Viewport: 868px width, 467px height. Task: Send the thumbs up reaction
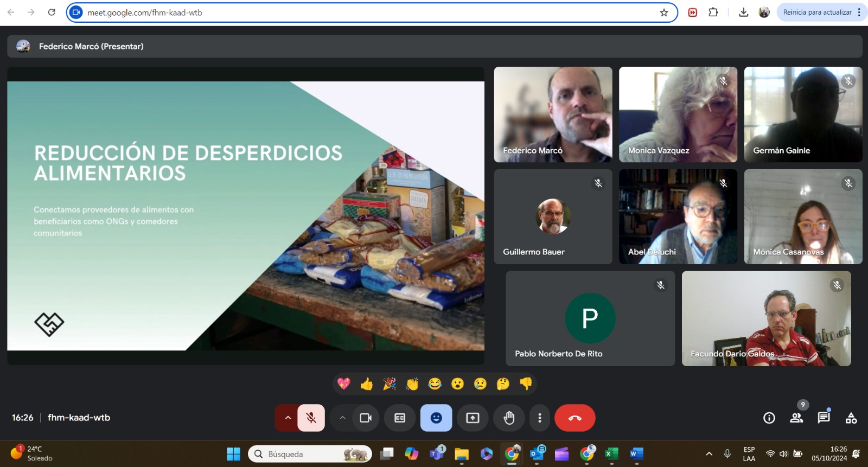point(367,384)
